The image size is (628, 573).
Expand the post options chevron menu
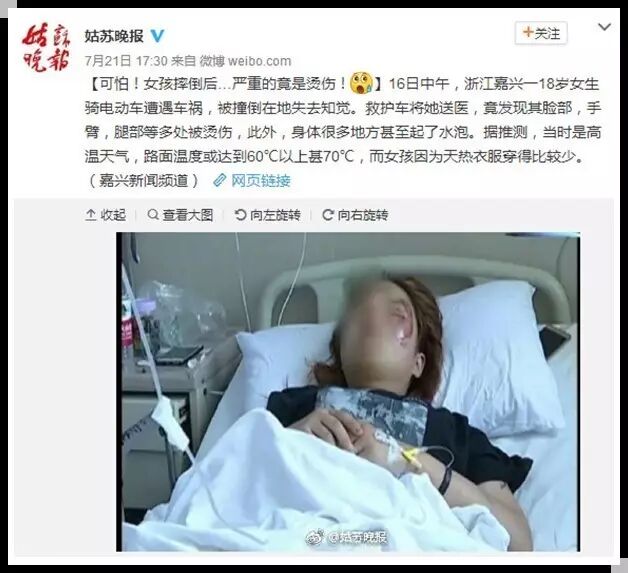pos(604,27)
